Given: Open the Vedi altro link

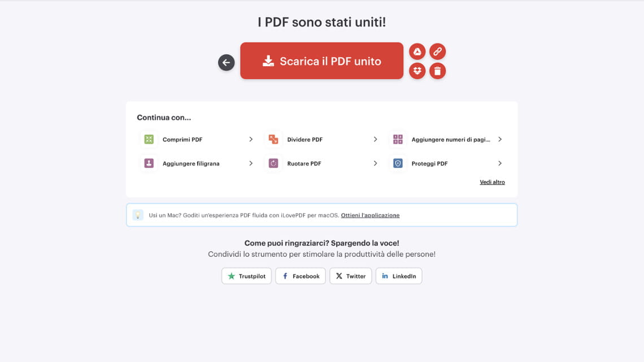Looking at the screenshot, I should [x=492, y=182].
